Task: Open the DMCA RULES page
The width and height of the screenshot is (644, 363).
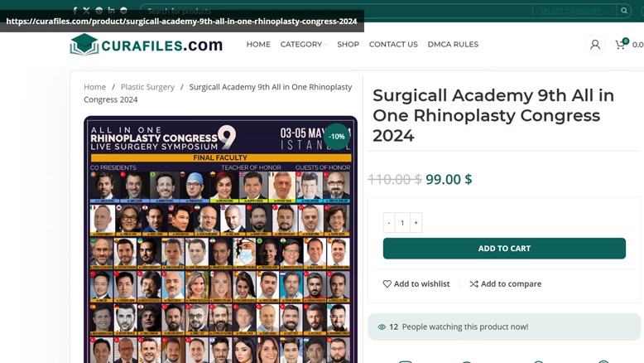Action: coord(453,45)
